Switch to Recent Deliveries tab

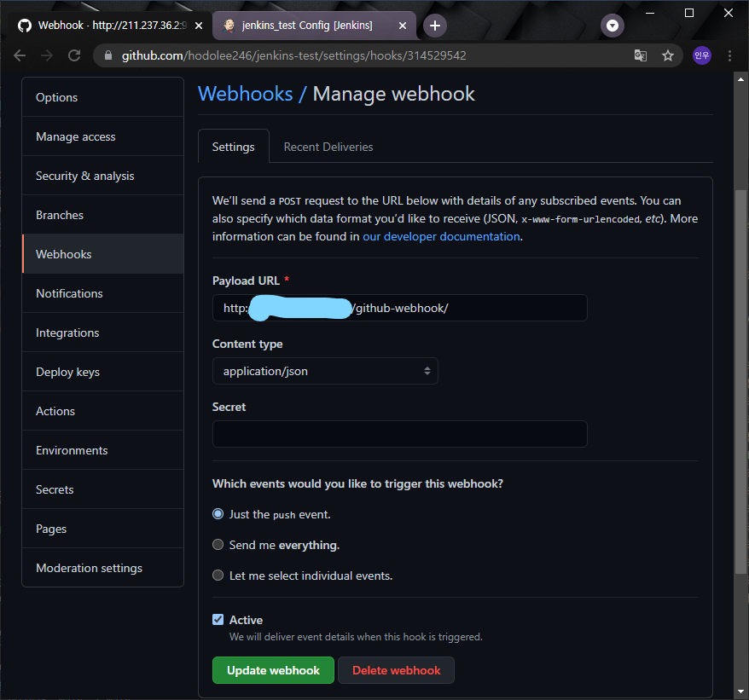click(x=328, y=147)
